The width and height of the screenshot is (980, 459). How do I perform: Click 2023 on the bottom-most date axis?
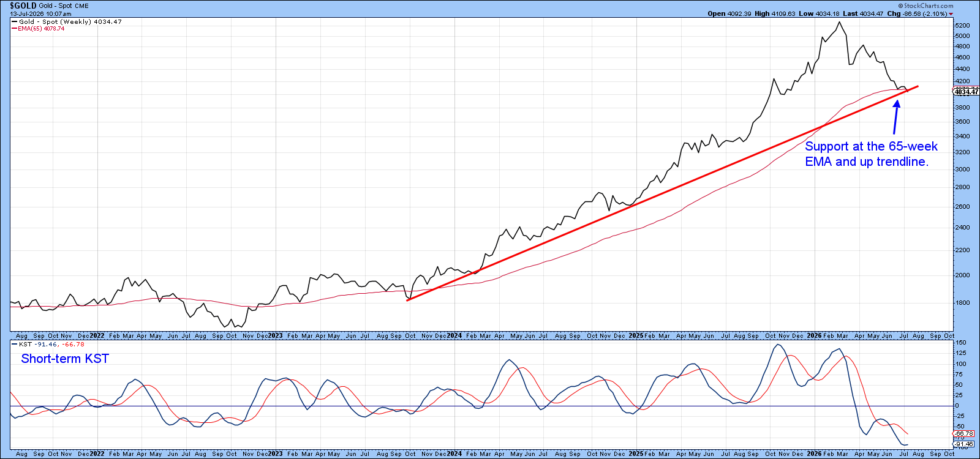pyautogui.click(x=275, y=454)
